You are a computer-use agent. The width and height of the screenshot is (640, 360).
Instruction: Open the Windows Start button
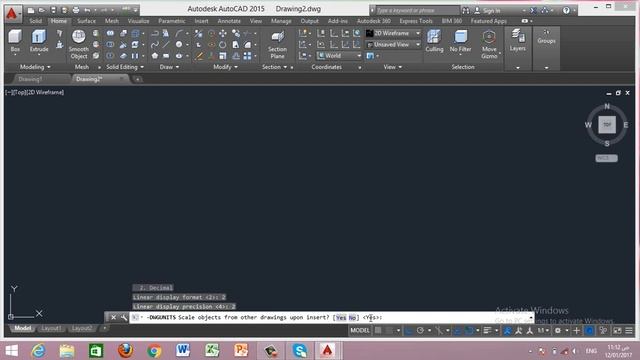[x=12, y=351]
